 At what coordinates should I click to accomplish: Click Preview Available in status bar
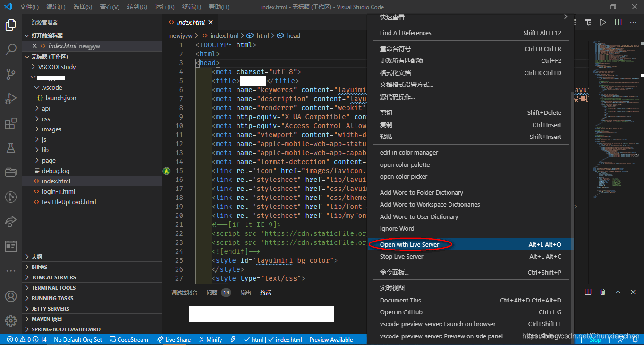click(x=331, y=340)
